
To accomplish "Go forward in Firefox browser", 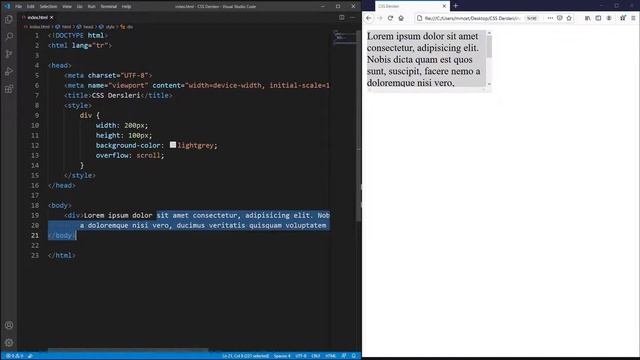I will [x=380, y=18].
